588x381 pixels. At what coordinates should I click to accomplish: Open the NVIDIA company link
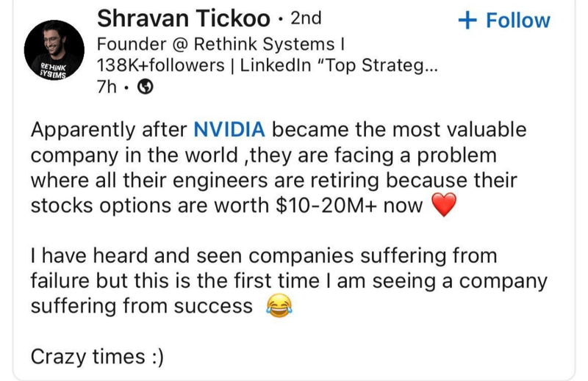coord(229,131)
